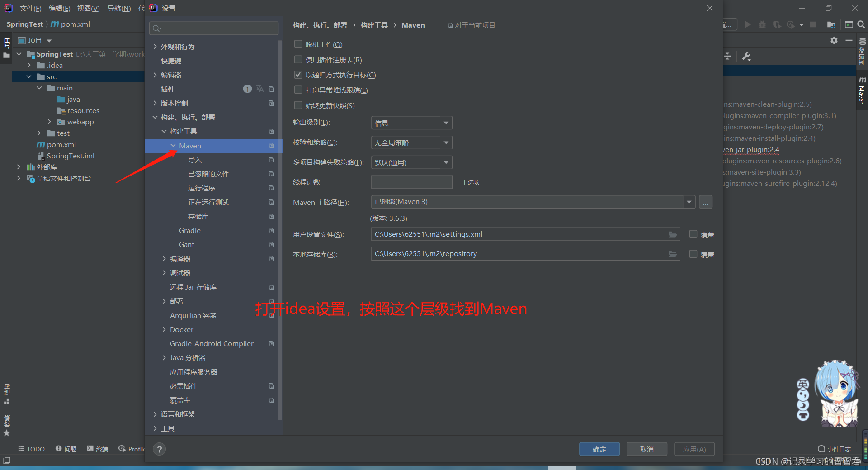The image size is (868, 470).
Task: Click the plugin translation icon beside 插件
Action: (259, 89)
